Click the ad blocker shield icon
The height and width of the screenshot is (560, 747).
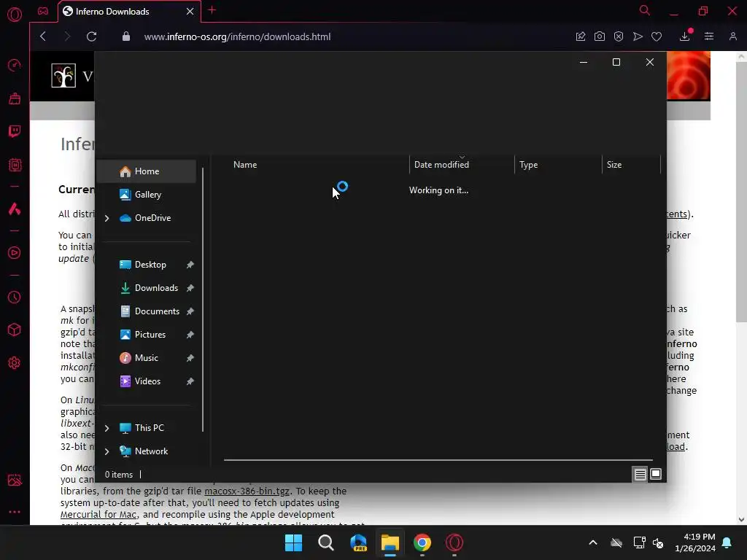click(619, 36)
